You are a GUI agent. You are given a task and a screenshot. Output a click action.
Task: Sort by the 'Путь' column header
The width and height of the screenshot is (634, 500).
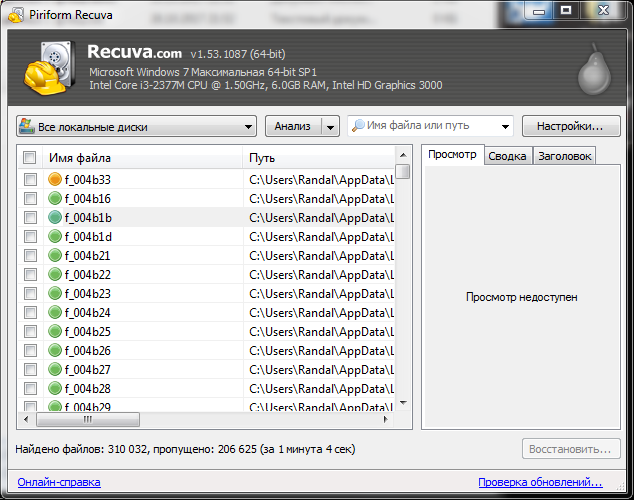click(x=319, y=158)
